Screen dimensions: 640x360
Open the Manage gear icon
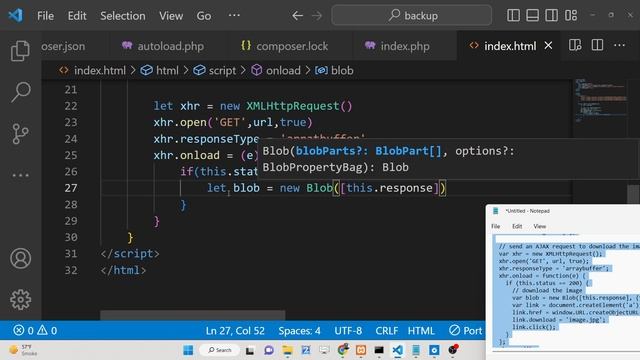pos(20,300)
